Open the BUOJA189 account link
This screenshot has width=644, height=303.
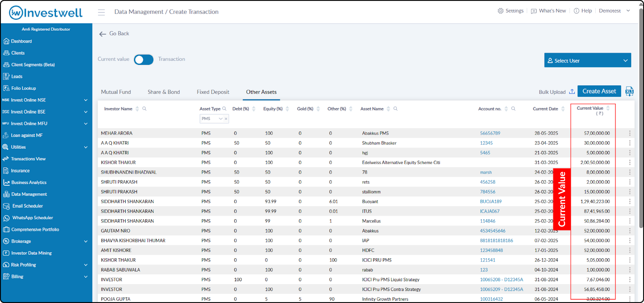(491, 201)
